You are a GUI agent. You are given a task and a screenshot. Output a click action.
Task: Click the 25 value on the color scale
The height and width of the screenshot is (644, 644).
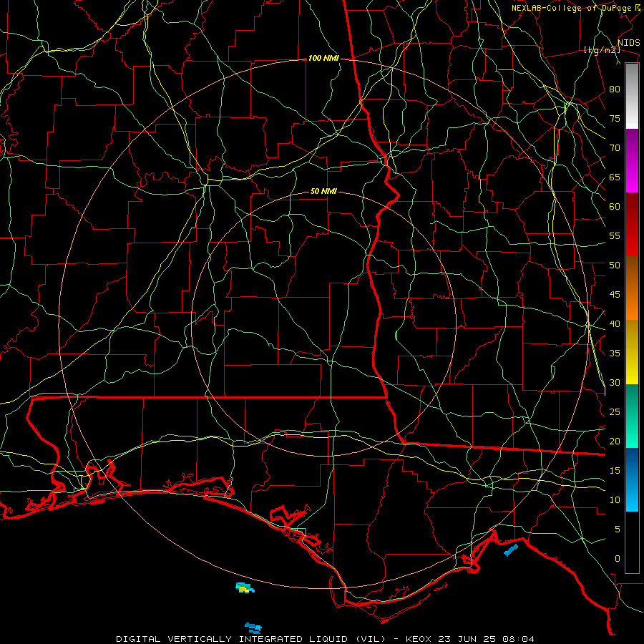[615, 412]
